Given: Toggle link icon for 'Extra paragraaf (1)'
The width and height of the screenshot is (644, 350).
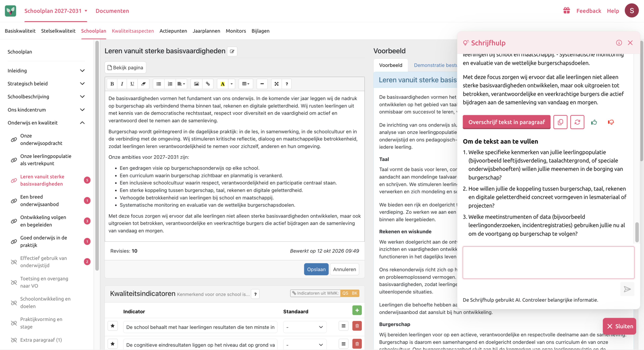Looking at the screenshot, I should click(x=14, y=340).
